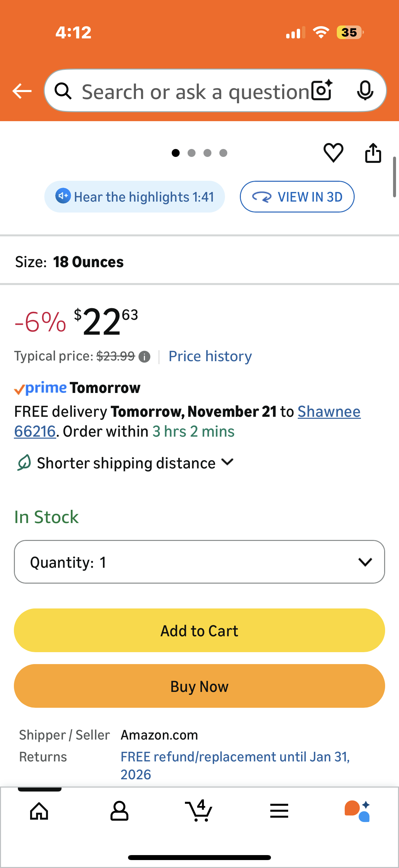Tap the Add to Cart button

pos(199,630)
